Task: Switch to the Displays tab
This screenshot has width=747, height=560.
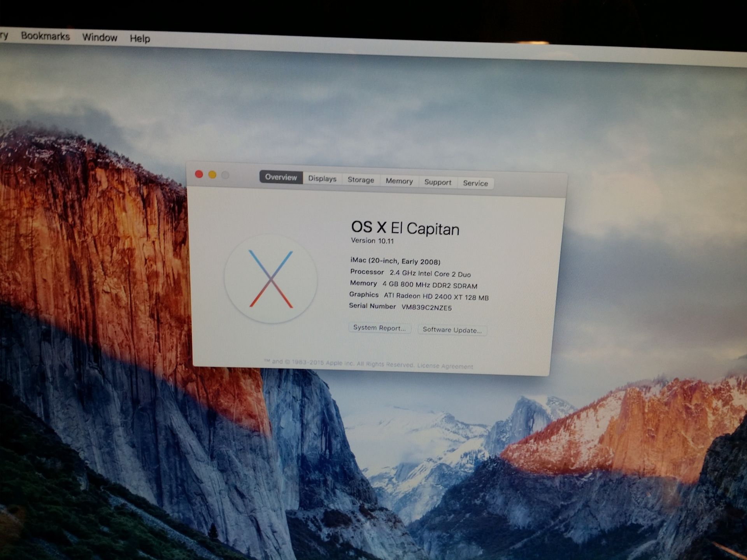Action: [322, 179]
